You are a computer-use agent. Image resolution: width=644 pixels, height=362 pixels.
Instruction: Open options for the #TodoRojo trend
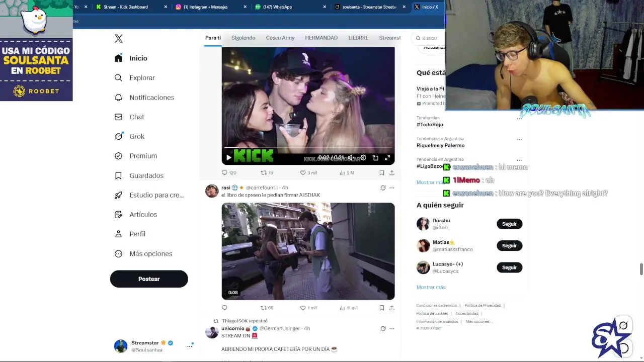coord(519,119)
